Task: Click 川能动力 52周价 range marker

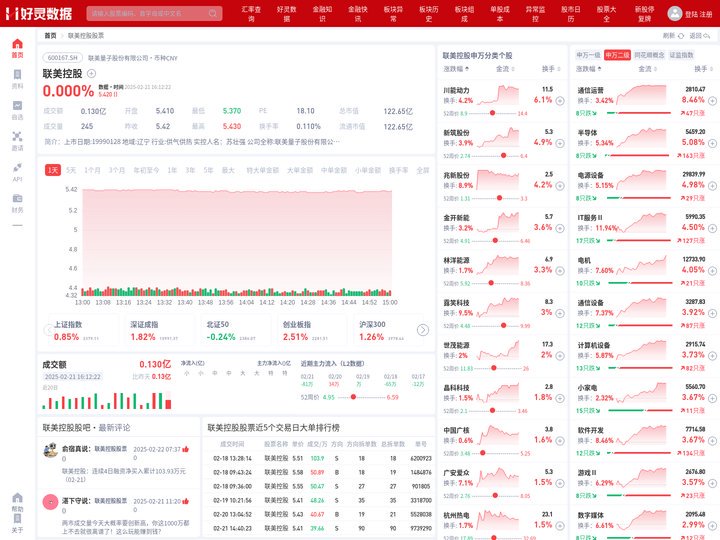Action: click(x=492, y=113)
